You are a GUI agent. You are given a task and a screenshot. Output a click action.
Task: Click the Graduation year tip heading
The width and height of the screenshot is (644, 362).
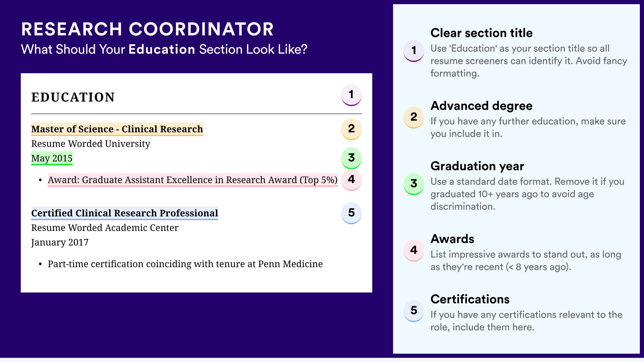[x=477, y=166]
